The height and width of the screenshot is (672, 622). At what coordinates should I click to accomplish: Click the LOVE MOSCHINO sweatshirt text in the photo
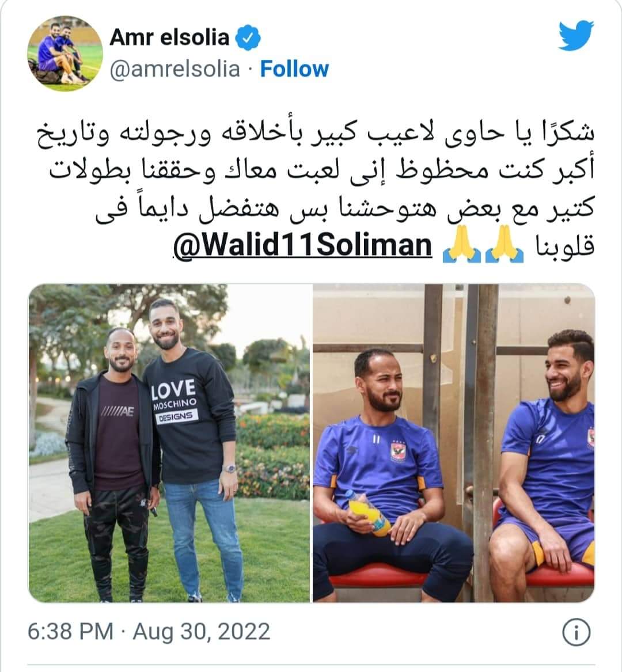(174, 401)
